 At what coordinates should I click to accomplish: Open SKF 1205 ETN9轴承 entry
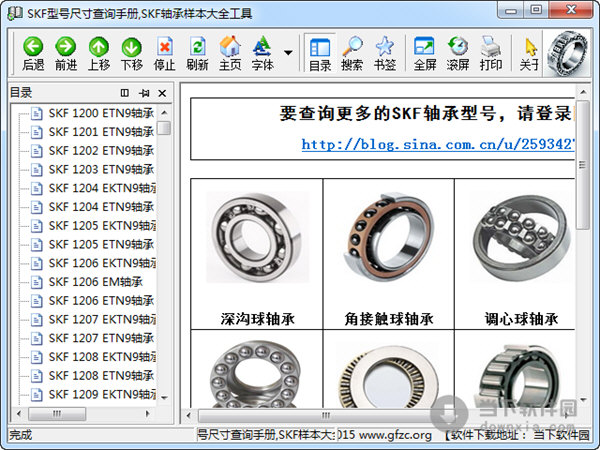(x=101, y=244)
